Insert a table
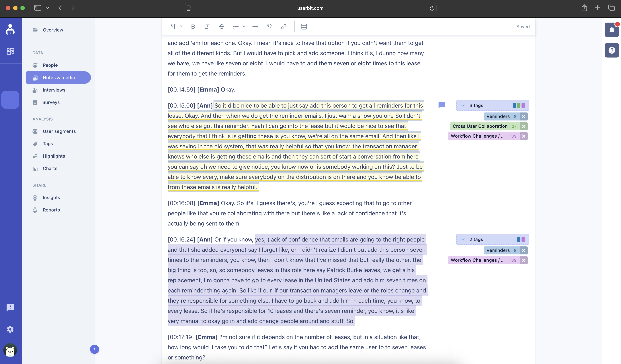621x364 pixels. [x=304, y=27]
